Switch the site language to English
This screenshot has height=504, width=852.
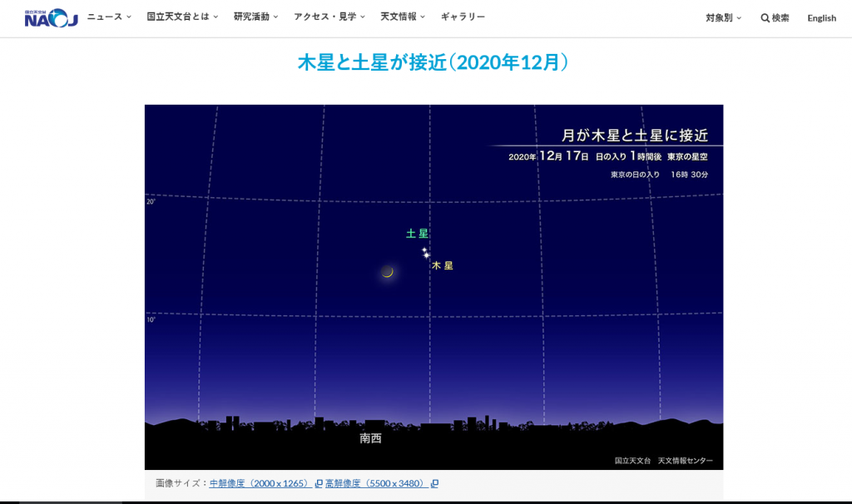pos(821,17)
